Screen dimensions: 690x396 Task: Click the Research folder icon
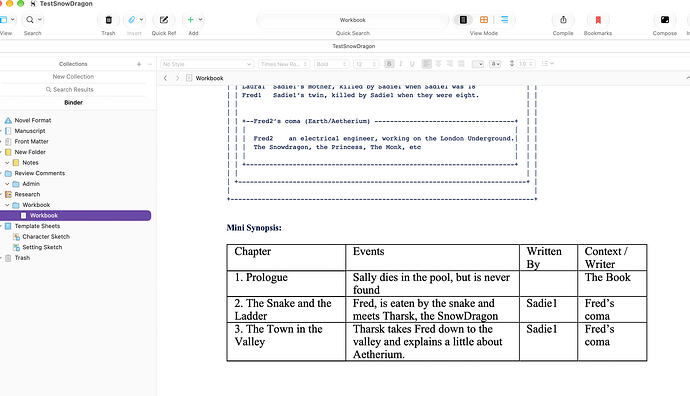8,194
